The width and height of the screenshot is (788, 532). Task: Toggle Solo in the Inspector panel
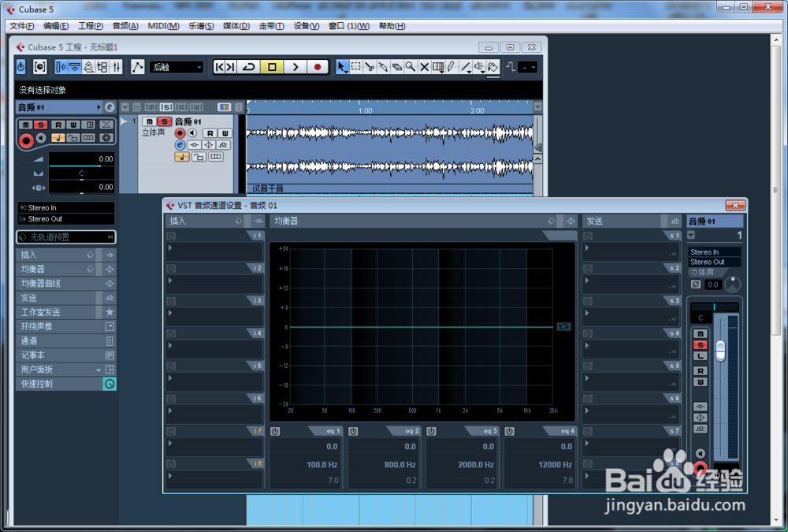pyautogui.click(x=41, y=125)
